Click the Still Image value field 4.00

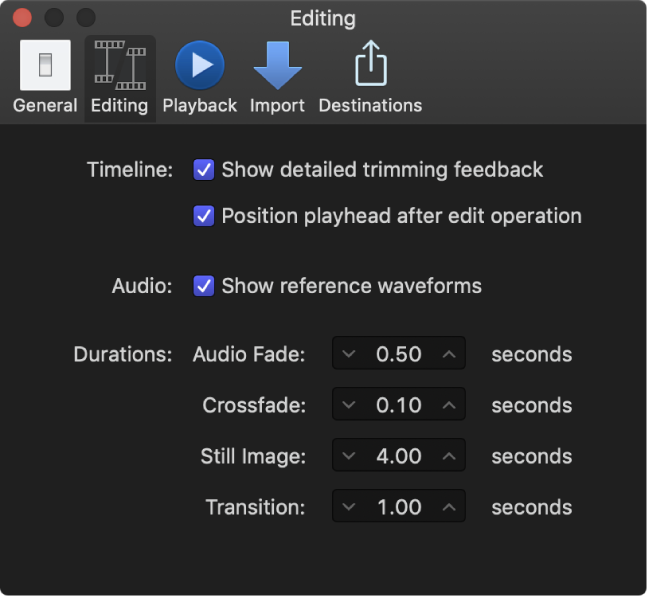(398, 456)
